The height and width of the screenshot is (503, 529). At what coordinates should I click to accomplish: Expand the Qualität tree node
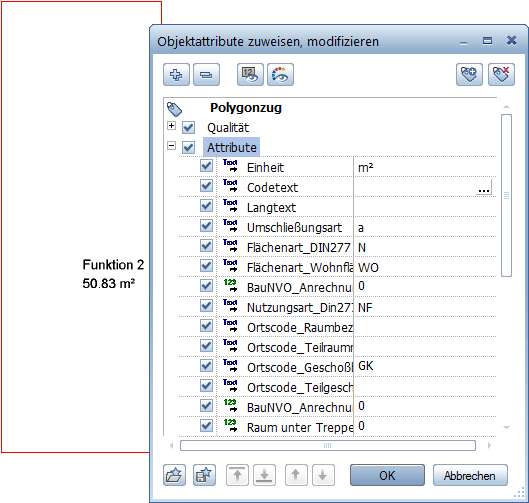[x=171, y=126]
